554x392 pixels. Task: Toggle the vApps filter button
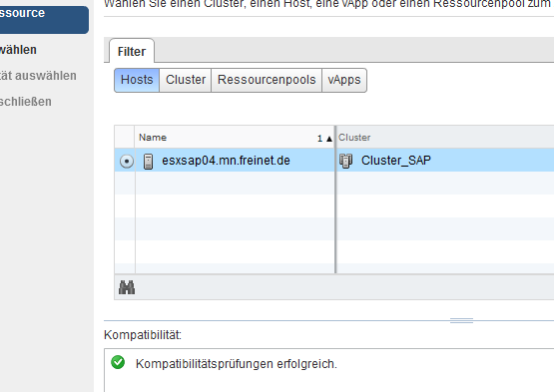344,80
